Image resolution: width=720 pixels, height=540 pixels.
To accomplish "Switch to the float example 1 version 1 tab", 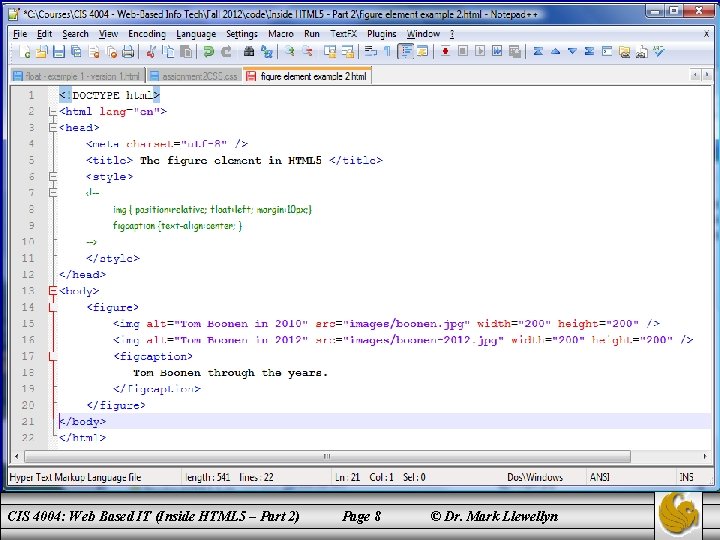I will (x=77, y=76).
